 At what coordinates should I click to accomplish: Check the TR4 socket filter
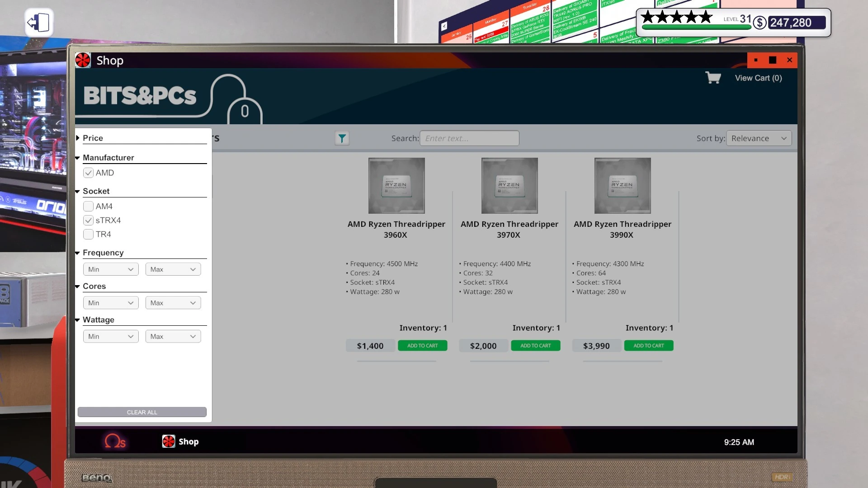pyautogui.click(x=89, y=235)
